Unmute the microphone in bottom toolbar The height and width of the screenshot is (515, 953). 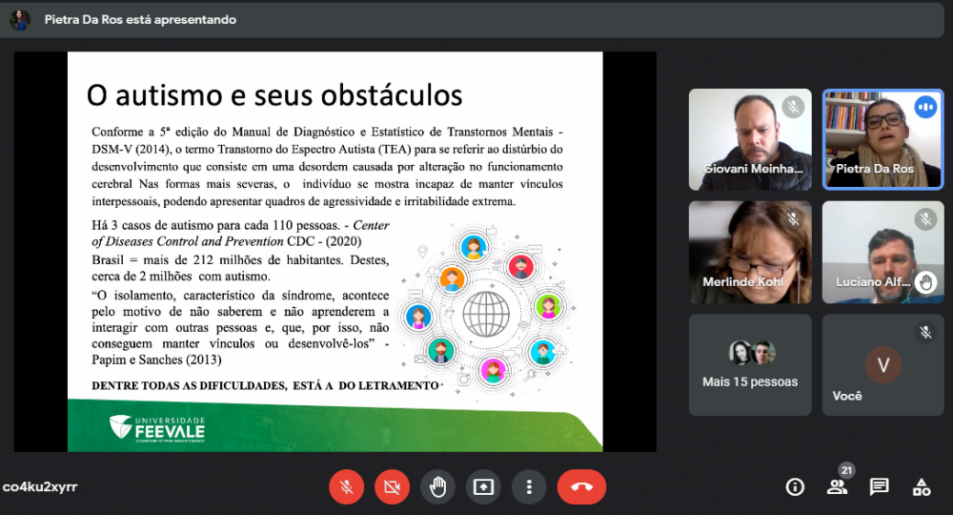[x=346, y=487]
